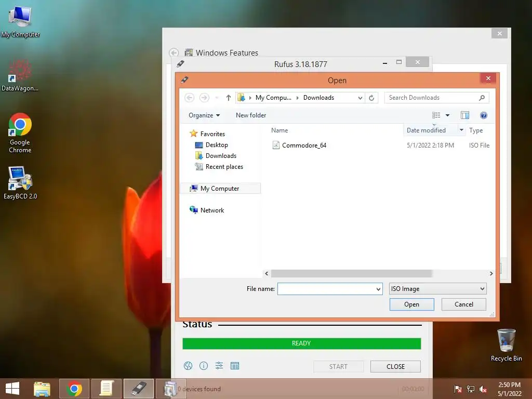Click Rufus USB icon in taskbar
Screen dimensions: 532x399
tap(138, 389)
